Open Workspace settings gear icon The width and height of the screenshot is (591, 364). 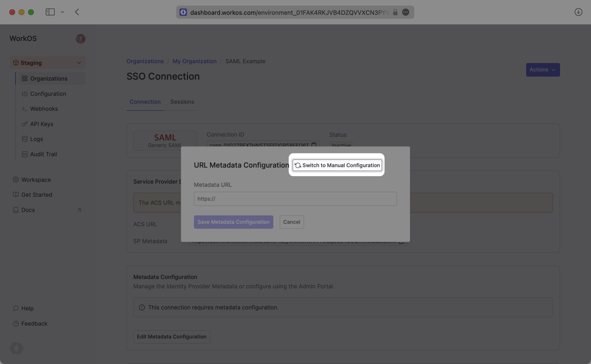[x=16, y=180]
